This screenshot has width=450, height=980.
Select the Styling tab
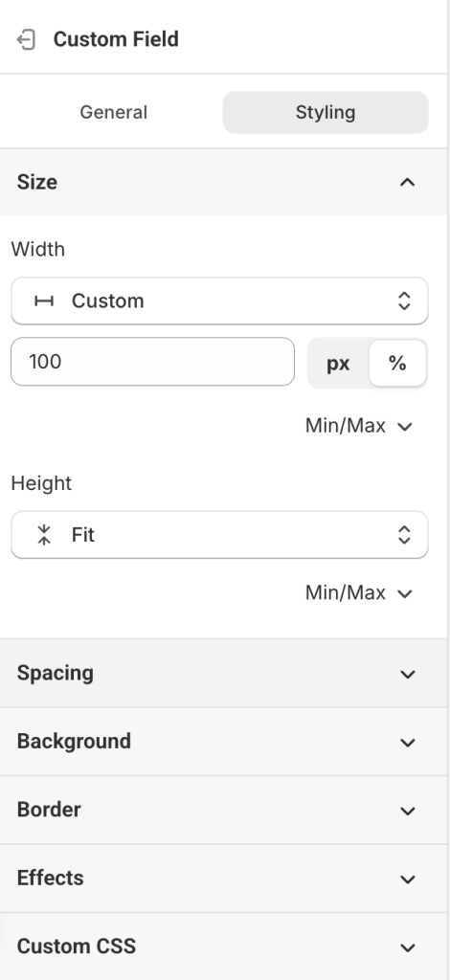click(x=326, y=113)
